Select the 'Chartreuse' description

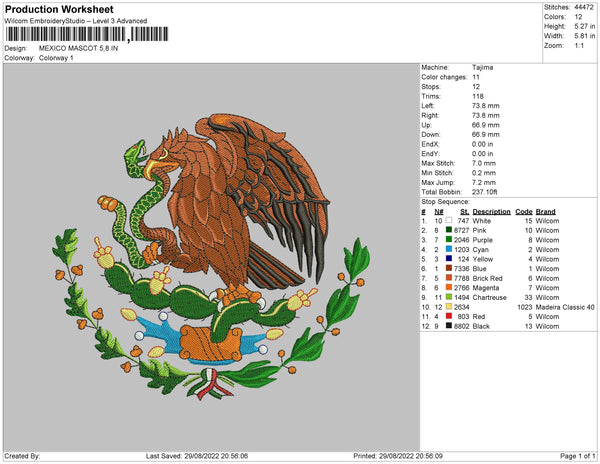(x=489, y=298)
